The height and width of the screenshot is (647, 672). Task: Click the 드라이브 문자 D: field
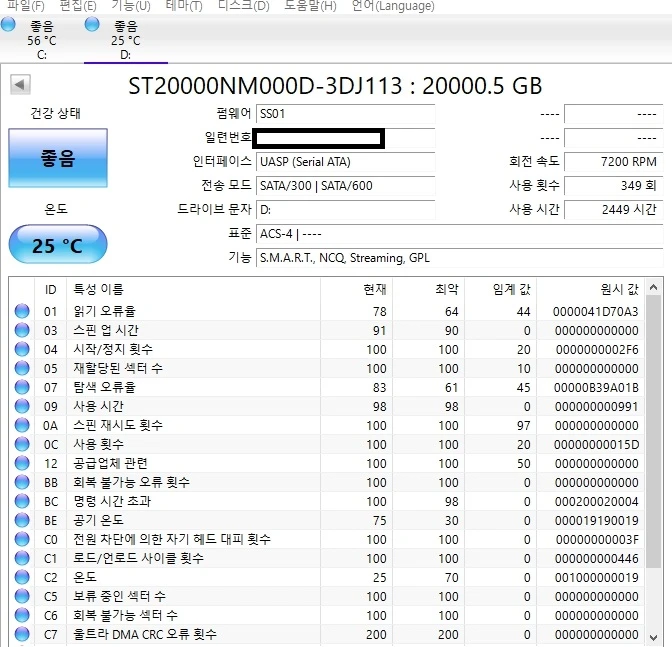(x=345, y=210)
